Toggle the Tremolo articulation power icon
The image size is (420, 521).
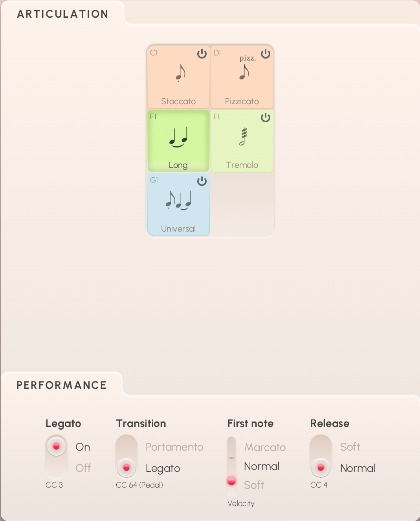(x=266, y=118)
